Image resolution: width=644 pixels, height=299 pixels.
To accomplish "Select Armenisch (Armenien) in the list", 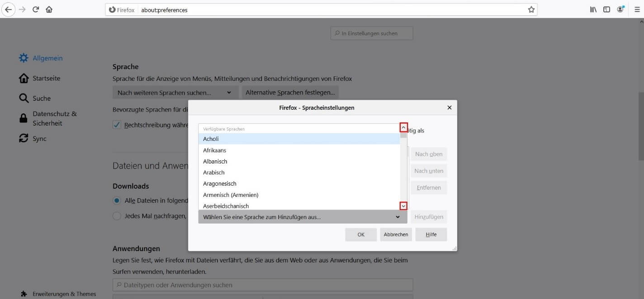I will tap(299, 195).
